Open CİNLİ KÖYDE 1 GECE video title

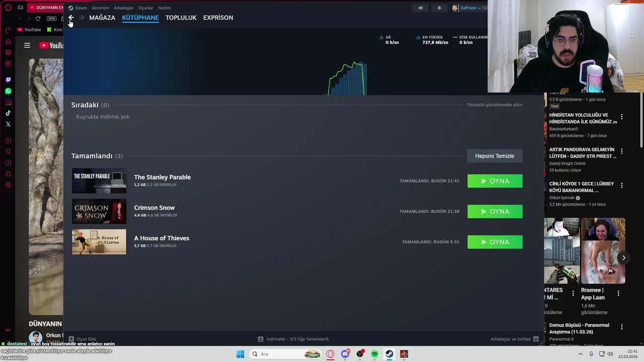(582, 187)
